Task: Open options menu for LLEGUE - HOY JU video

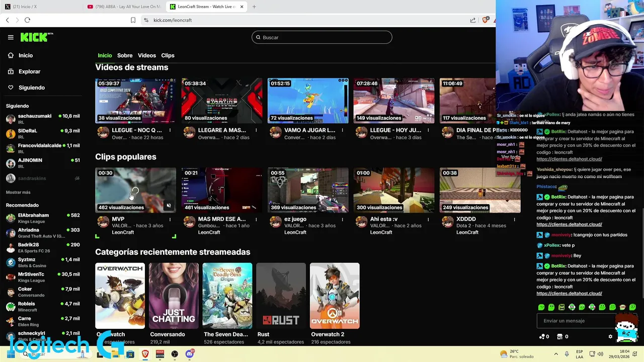Action: tap(428, 130)
